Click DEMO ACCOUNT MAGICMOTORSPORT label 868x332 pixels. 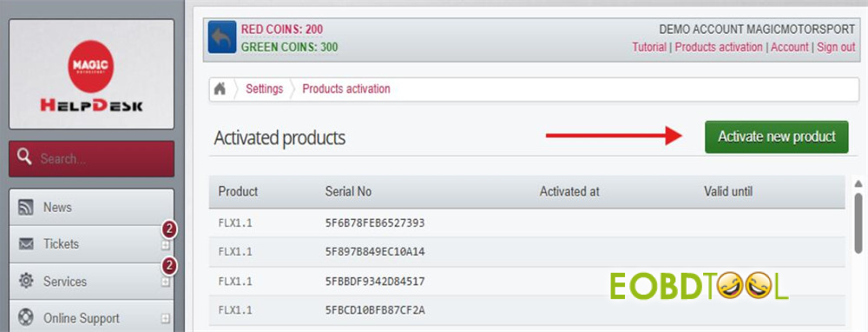click(757, 30)
